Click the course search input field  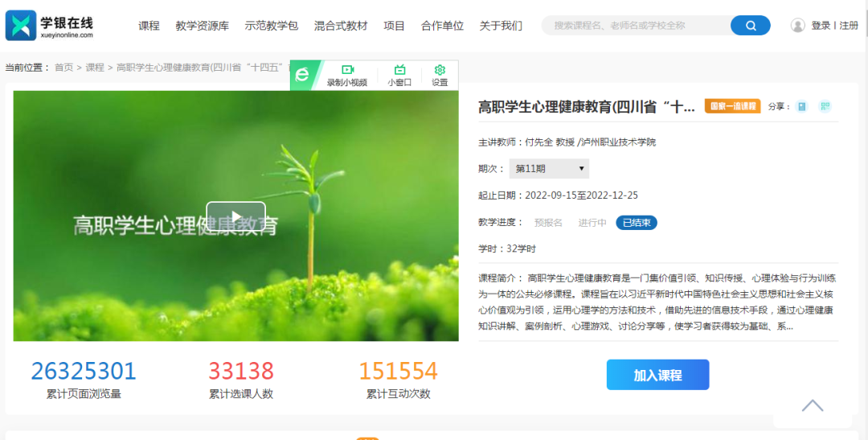[x=635, y=26]
